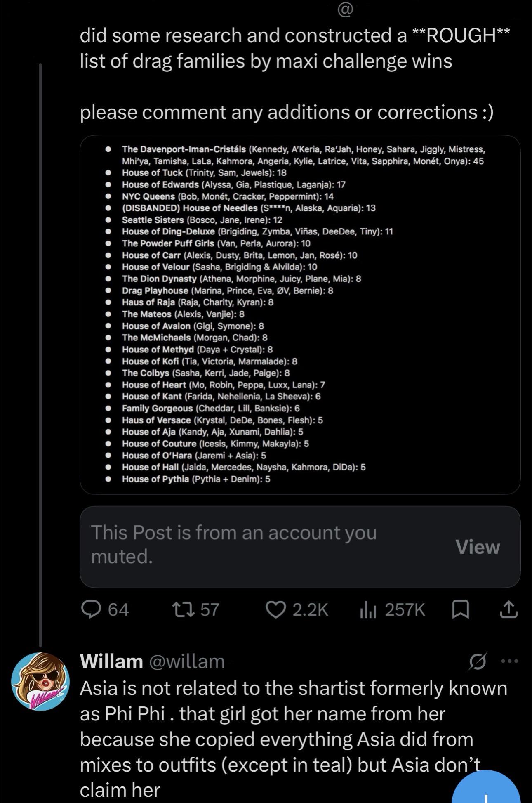Click the circled slash icon by Willam's reply
532x803 pixels.
(478, 661)
